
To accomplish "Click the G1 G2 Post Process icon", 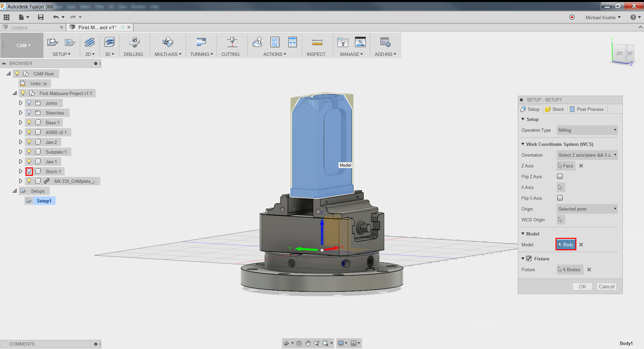I will [275, 42].
